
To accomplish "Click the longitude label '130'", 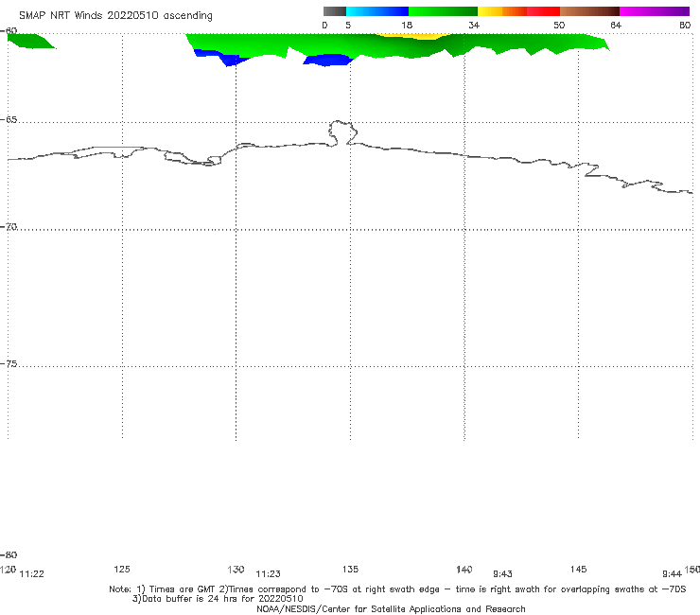I will 236,569.
